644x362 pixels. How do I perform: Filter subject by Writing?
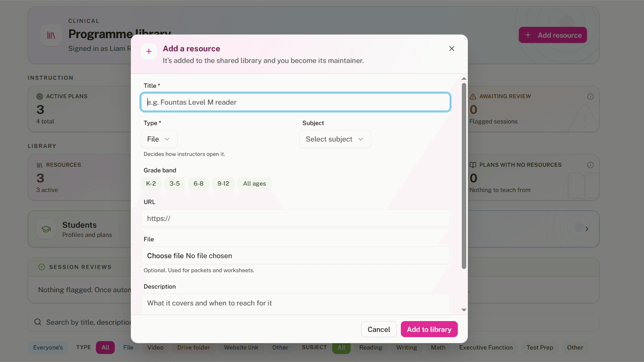pos(407,348)
